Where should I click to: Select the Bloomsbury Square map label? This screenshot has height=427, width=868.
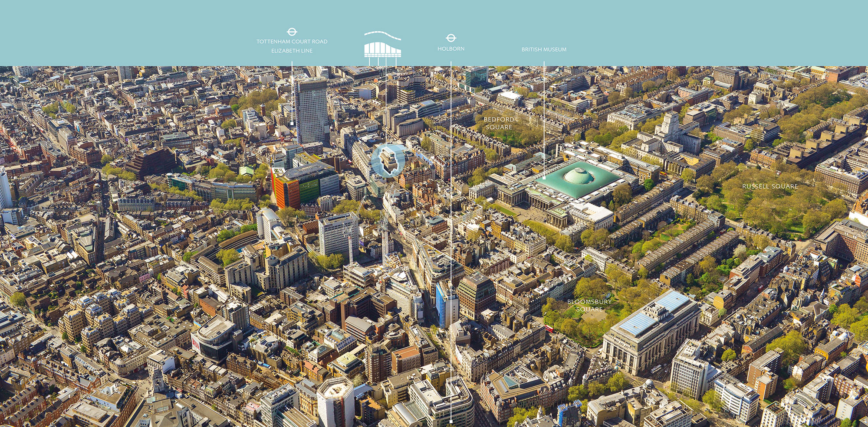coord(589,305)
